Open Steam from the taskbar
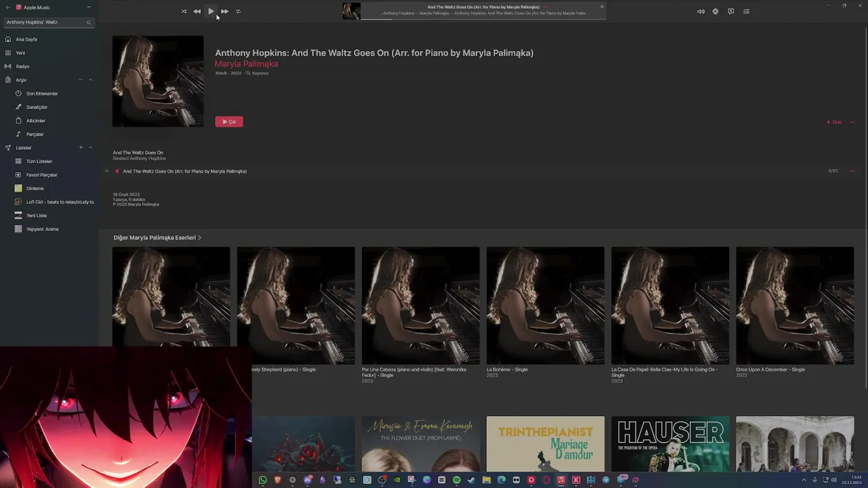Image resolution: width=868 pixels, height=488 pixels. point(471,480)
